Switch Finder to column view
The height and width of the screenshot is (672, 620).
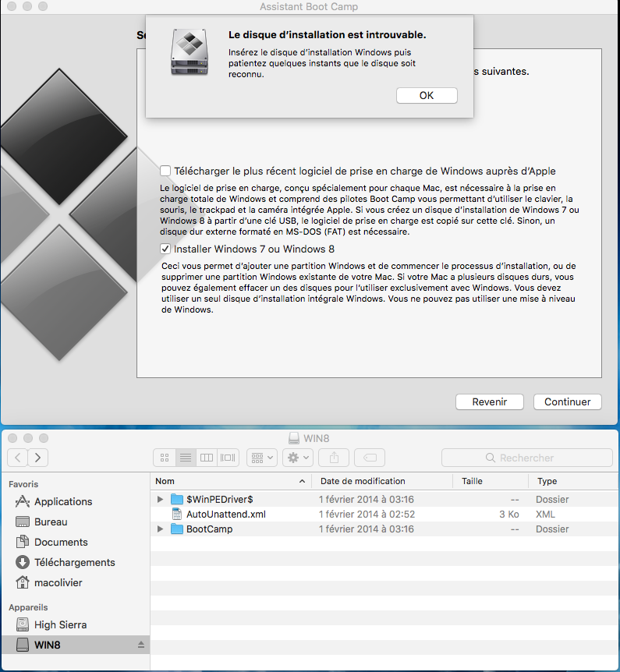(207, 458)
